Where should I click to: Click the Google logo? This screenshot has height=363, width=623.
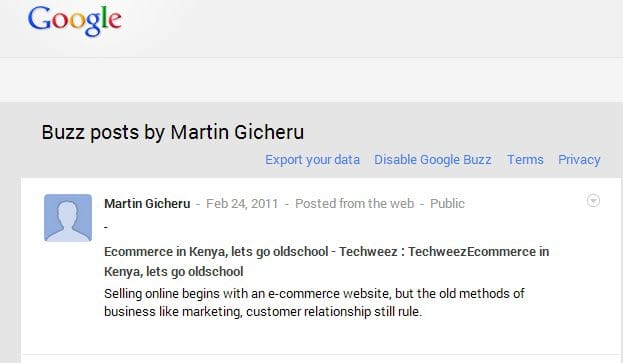click(74, 21)
